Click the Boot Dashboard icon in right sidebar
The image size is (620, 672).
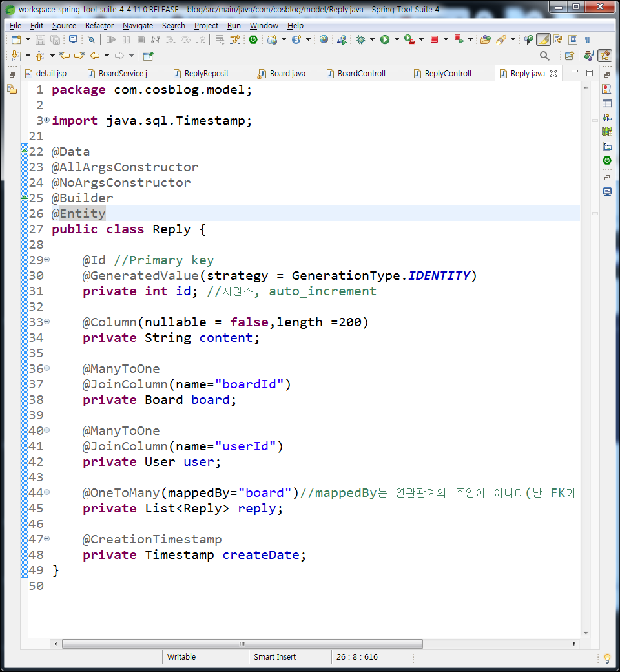click(x=607, y=161)
